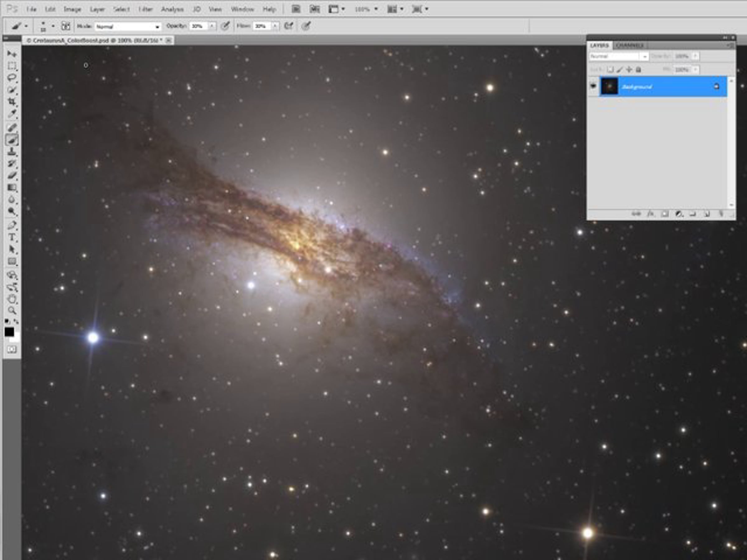This screenshot has height=560, width=747.
Task: Hide the Background layer eye icon
Action: (x=593, y=86)
